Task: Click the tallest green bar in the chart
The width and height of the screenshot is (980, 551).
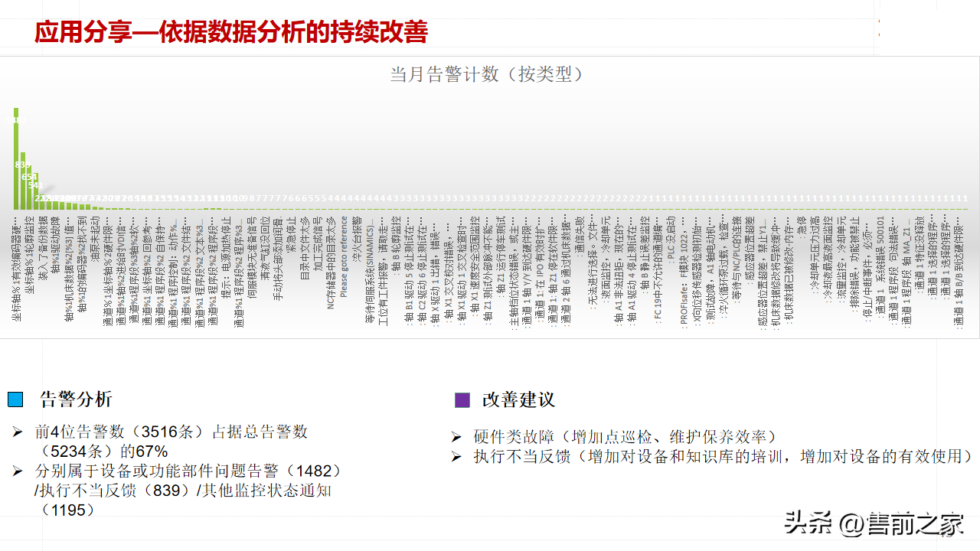Action: (x=15, y=158)
